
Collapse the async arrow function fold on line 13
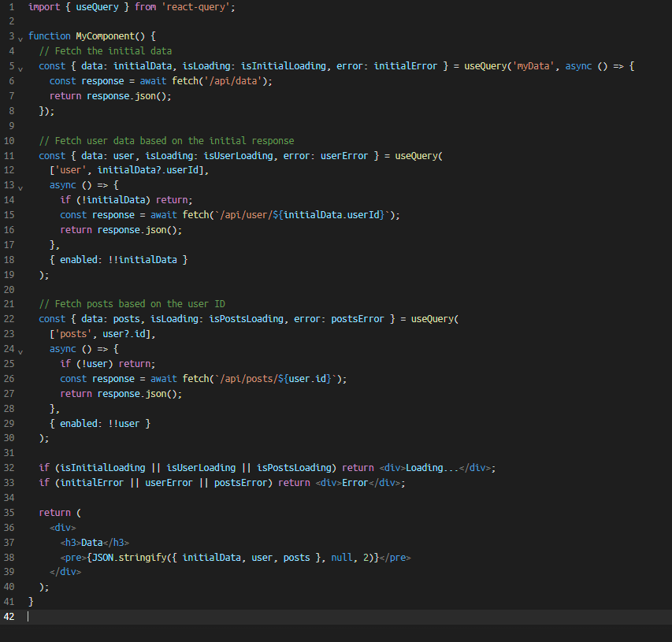pyautogui.click(x=20, y=187)
